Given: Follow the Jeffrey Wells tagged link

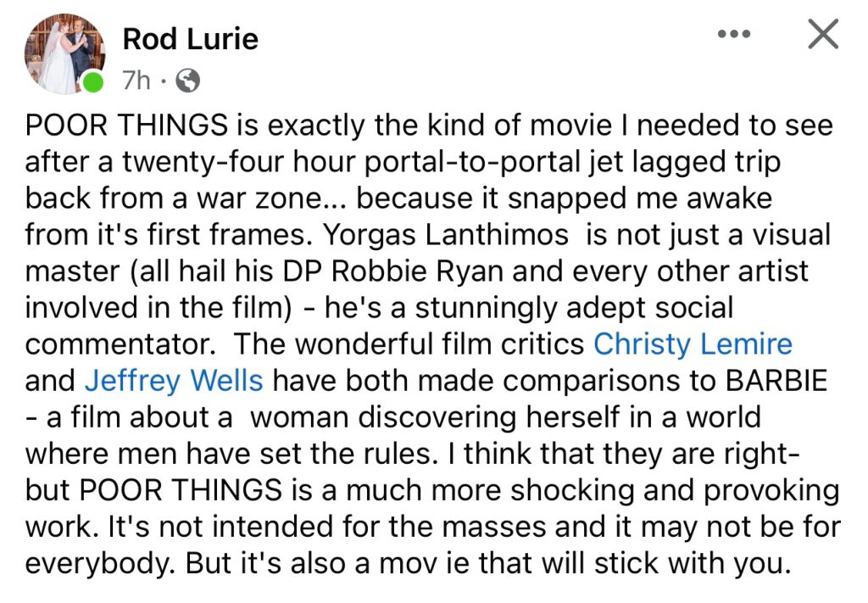Looking at the screenshot, I should tap(174, 381).
